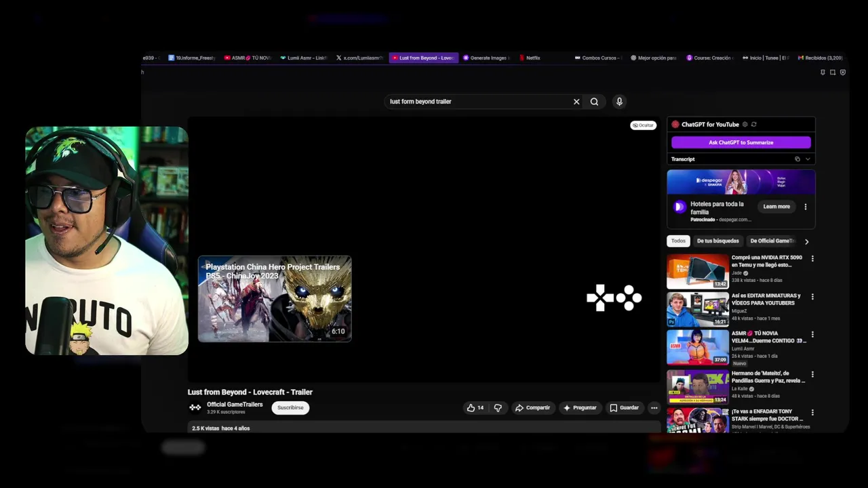
Task: Open the despegar Shakira ad banner
Action: click(x=741, y=182)
